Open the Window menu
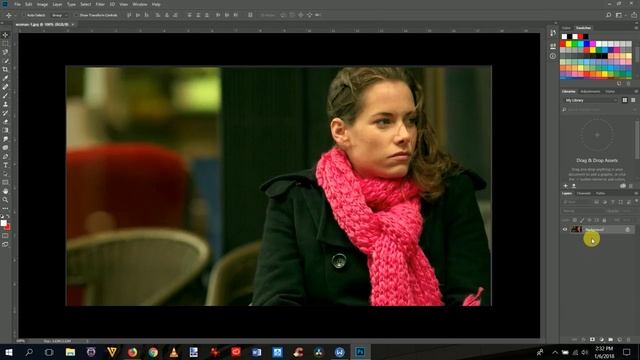 (140, 4)
